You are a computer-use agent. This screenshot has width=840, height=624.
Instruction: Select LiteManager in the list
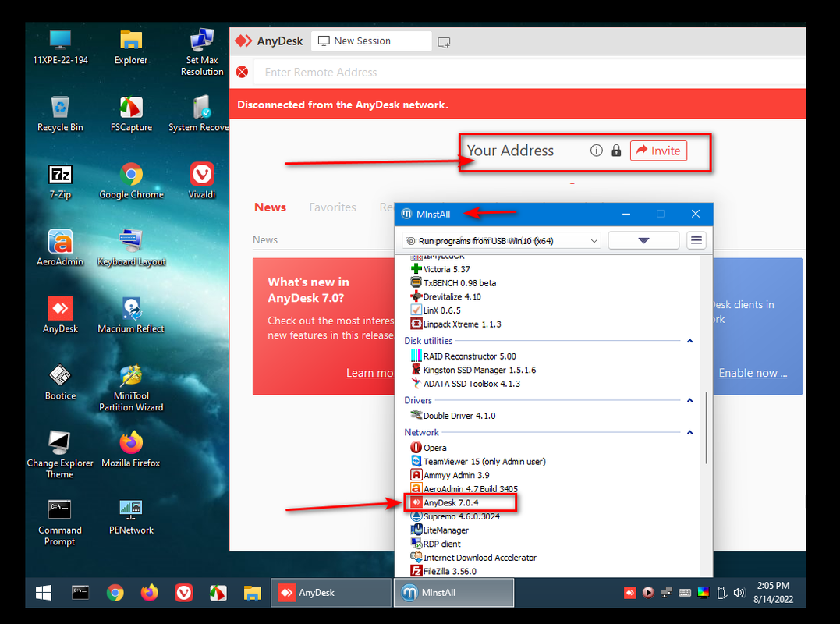[440, 530]
